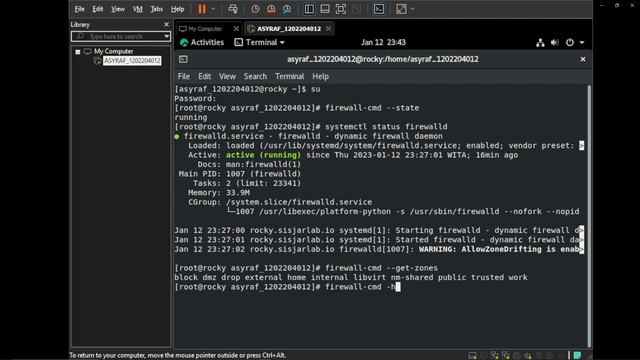Viewport: 640px width, 360px height.
Task: Open the Jan 12 23:43 clock calendar
Action: [x=383, y=42]
